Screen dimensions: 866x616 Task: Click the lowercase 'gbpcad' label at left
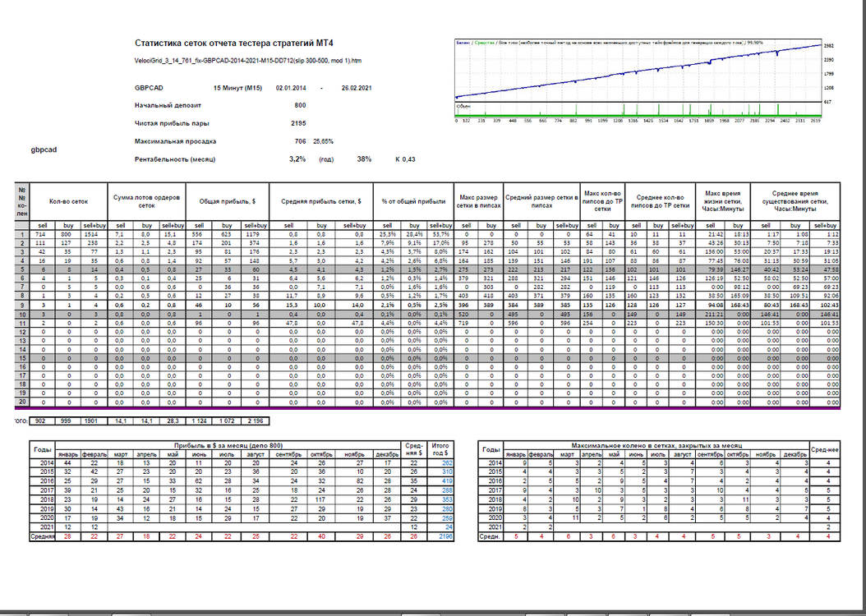[44, 149]
